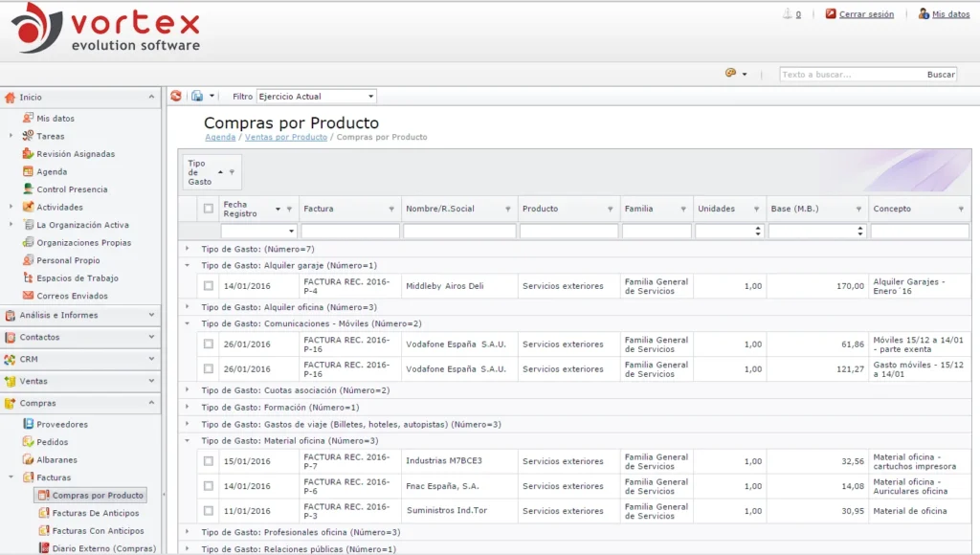The image size is (980, 555).
Task: Click the Correos Enviados envelope icon
Action: pos(28,296)
